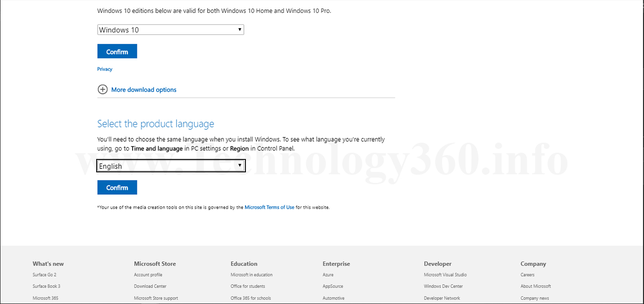
Task: Click the Developer footer heading
Action: (438, 264)
